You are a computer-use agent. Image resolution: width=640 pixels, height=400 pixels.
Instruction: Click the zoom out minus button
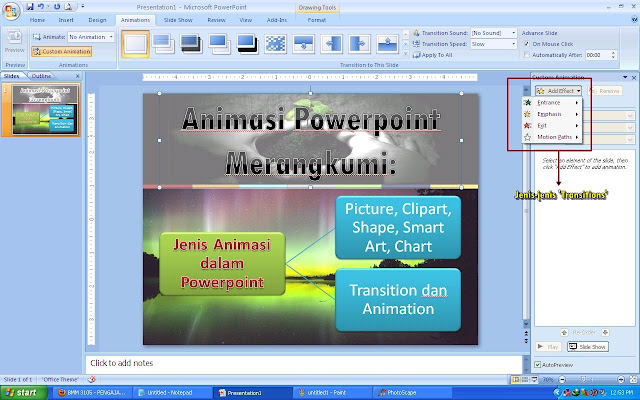coord(562,380)
